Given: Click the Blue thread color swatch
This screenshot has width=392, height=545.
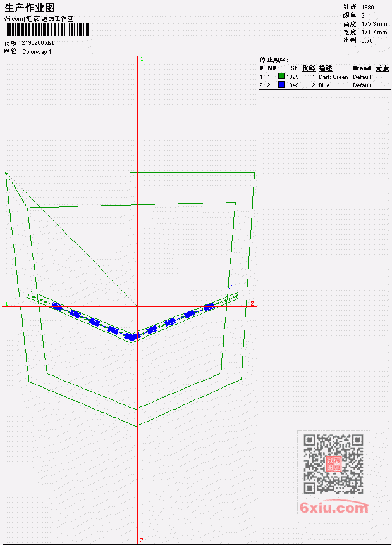Looking at the screenshot, I should pos(281,84).
